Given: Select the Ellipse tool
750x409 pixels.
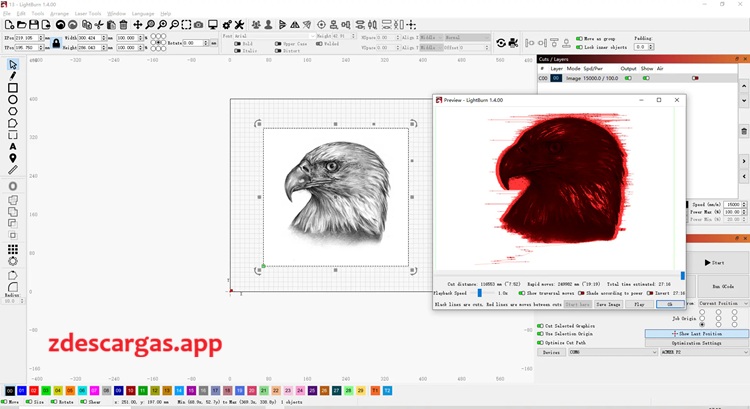Looking at the screenshot, I should 13,99.
